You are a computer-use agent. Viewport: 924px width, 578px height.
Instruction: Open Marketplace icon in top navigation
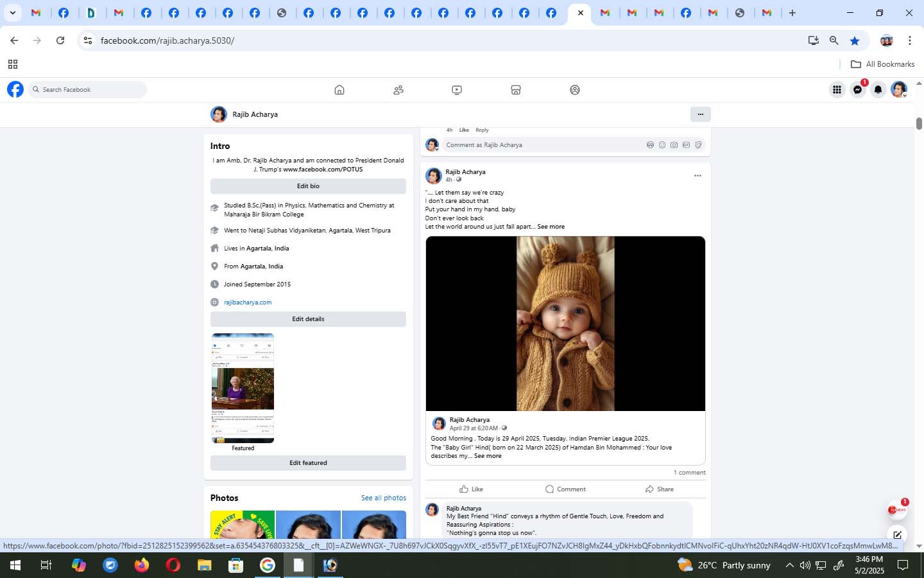[x=516, y=90]
